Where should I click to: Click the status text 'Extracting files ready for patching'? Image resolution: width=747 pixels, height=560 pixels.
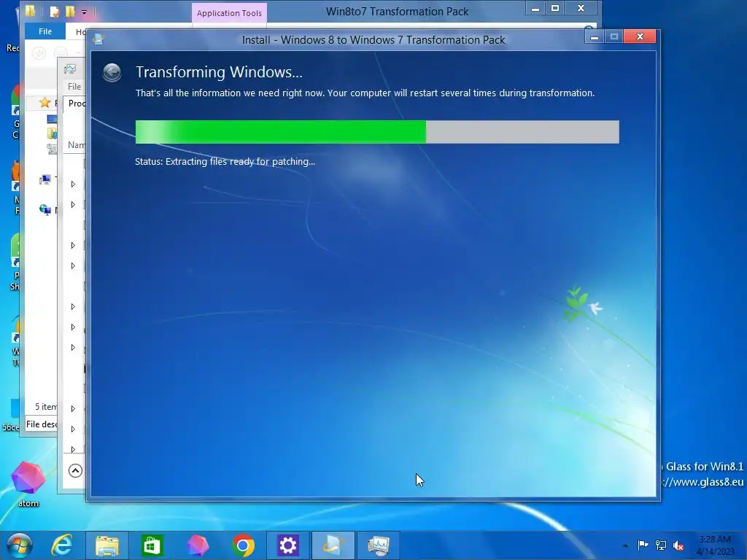(x=240, y=161)
